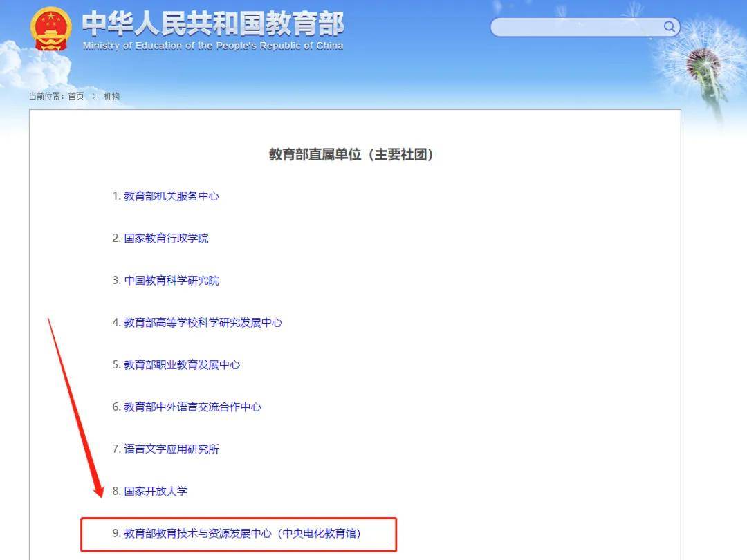Click the Ministry of Education English subtitle
Viewport: 747px width, 560px height.
coord(213,46)
